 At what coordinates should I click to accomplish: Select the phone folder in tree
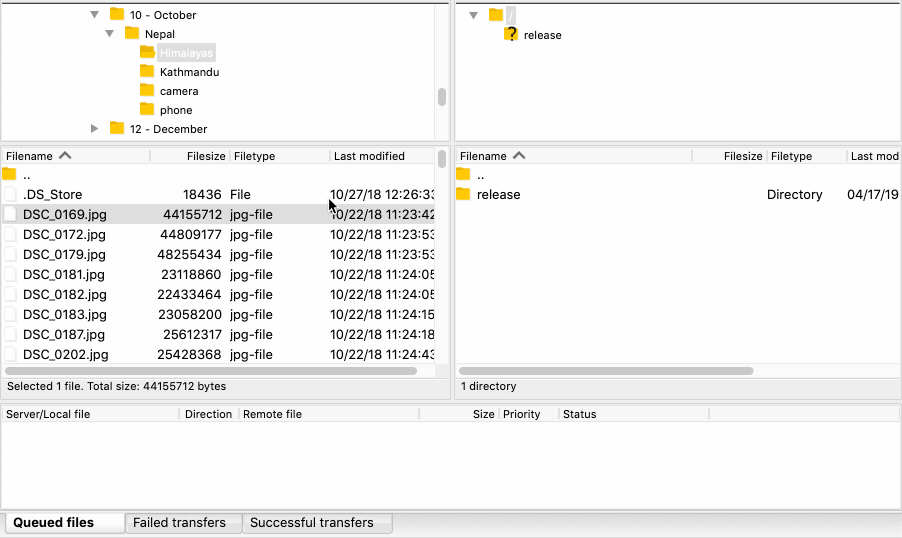176,110
